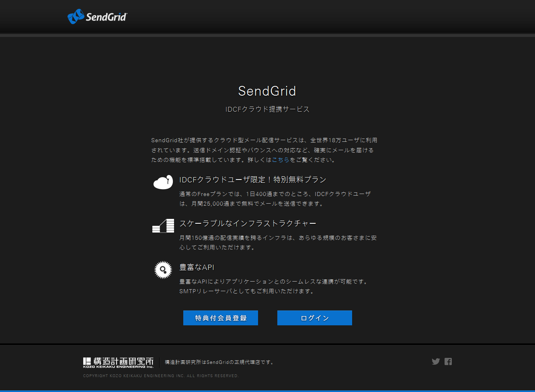The image size is (535, 392).
Task: Click the 構造計画研究所 Kozo Keikaku Engineering logo
Action: pyautogui.click(x=118, y=362)
